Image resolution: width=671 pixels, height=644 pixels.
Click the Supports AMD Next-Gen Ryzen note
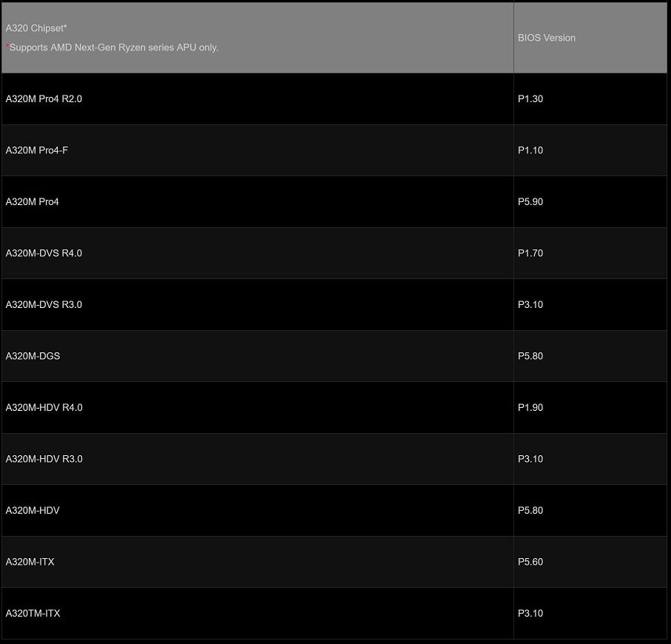(x=112, y=47)
